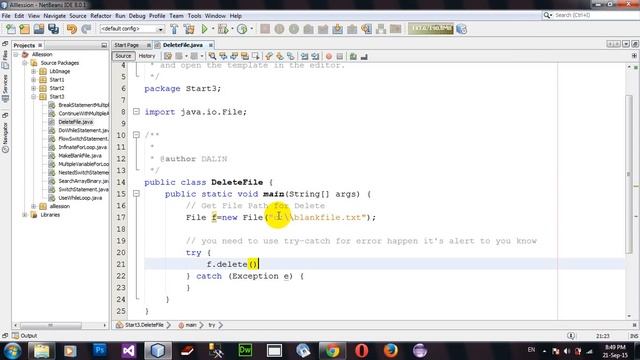Open the Source editor view
This screenshot has height=360, width=640.
tap(123, 56)
